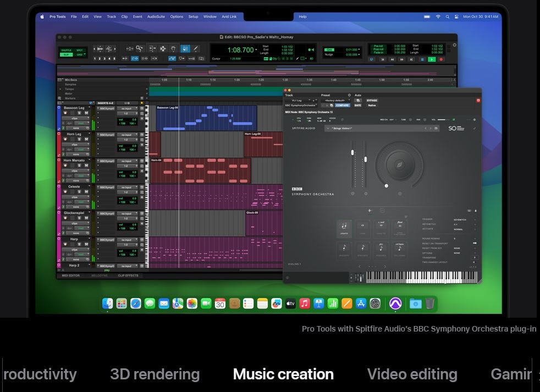Pick the Pencil tool in toolbar
Viewport: 540px width, 392px height.
(195, 49)
